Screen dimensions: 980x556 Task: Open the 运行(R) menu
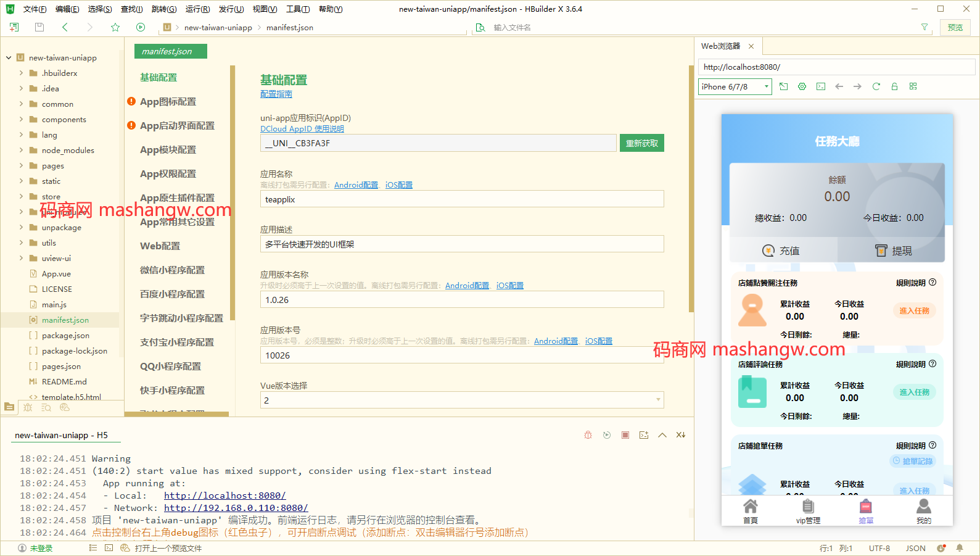[197, 9]
